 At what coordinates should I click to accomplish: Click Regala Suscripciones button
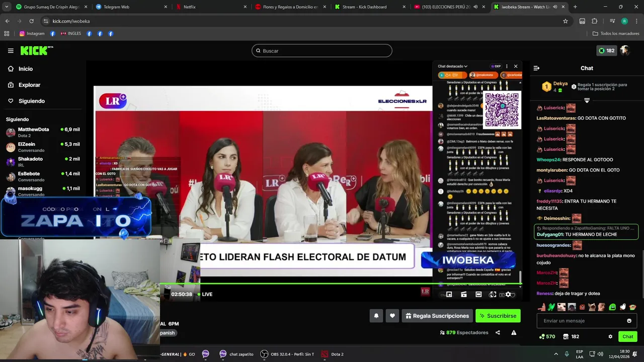coord(437,316)
